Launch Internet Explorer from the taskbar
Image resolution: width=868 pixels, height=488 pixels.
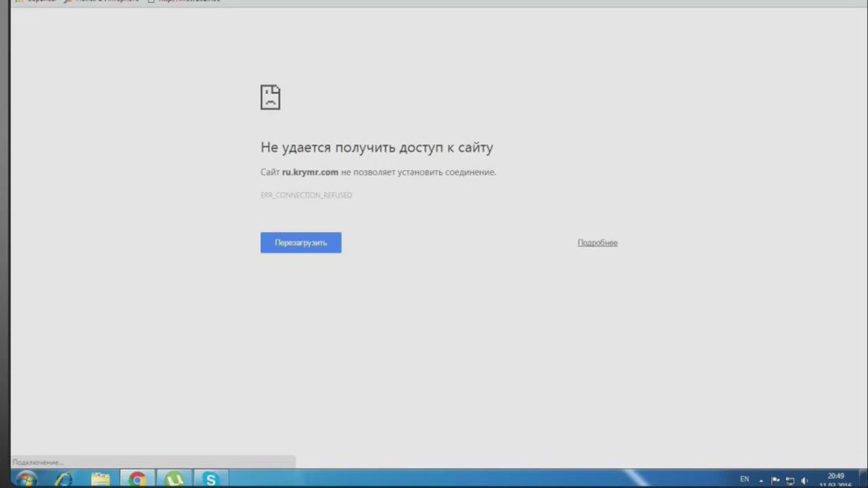64,479
